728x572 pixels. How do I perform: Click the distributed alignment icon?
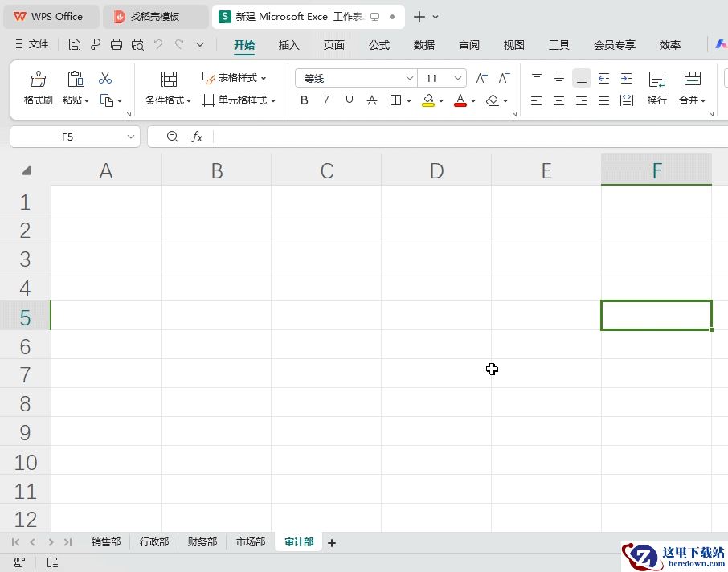[626, 100]
